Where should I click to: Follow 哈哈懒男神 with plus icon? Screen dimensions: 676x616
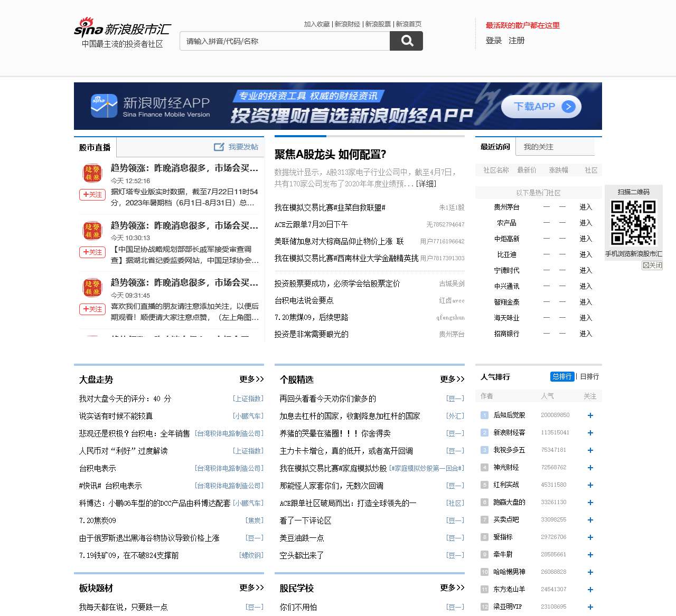(x=590, y=572)
